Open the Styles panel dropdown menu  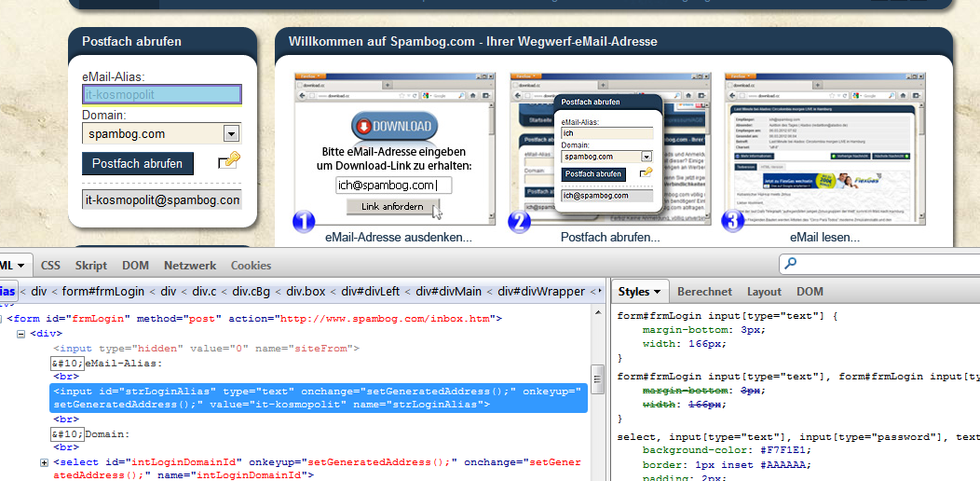coord(639,292)
